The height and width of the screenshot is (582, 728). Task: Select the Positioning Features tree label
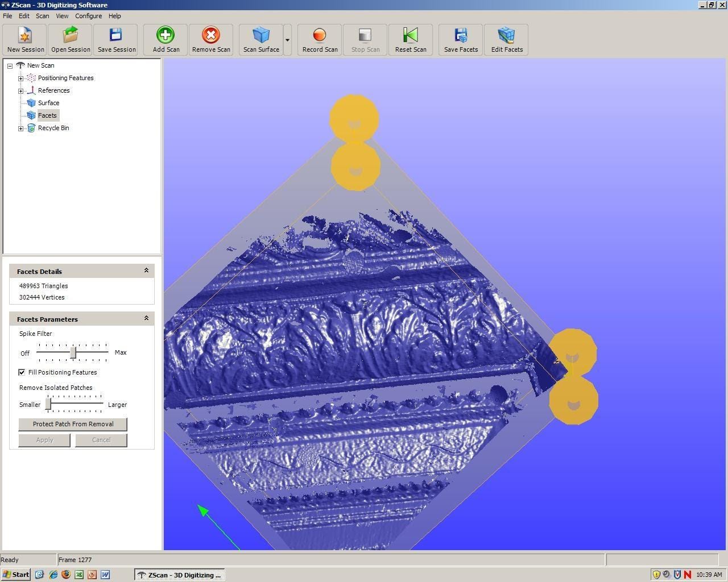pos(65,78)
